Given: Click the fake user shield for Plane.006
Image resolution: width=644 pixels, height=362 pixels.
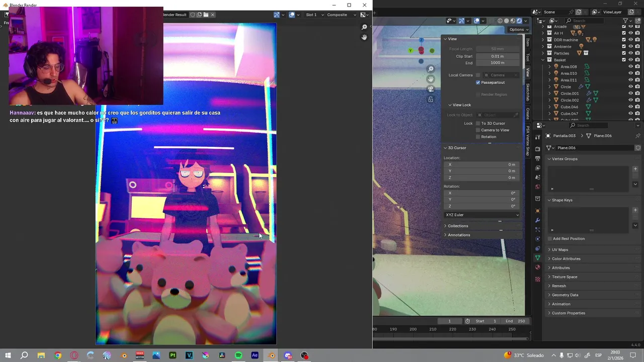Looking at the screenshot, I should [x=638, y=148].
